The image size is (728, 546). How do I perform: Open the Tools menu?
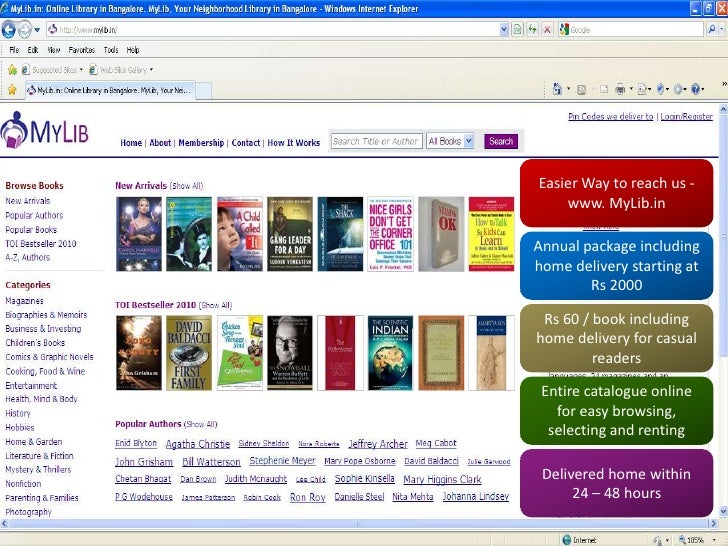point(111,50)
